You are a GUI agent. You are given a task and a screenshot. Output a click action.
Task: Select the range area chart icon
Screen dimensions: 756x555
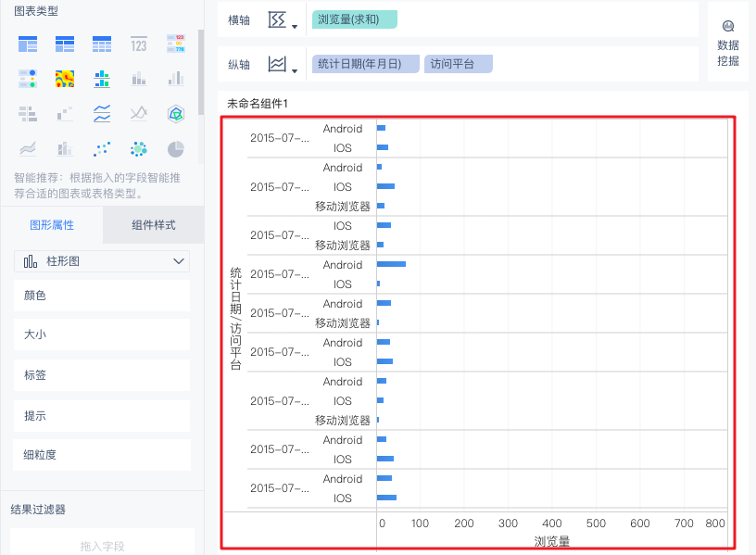(28, 149)
